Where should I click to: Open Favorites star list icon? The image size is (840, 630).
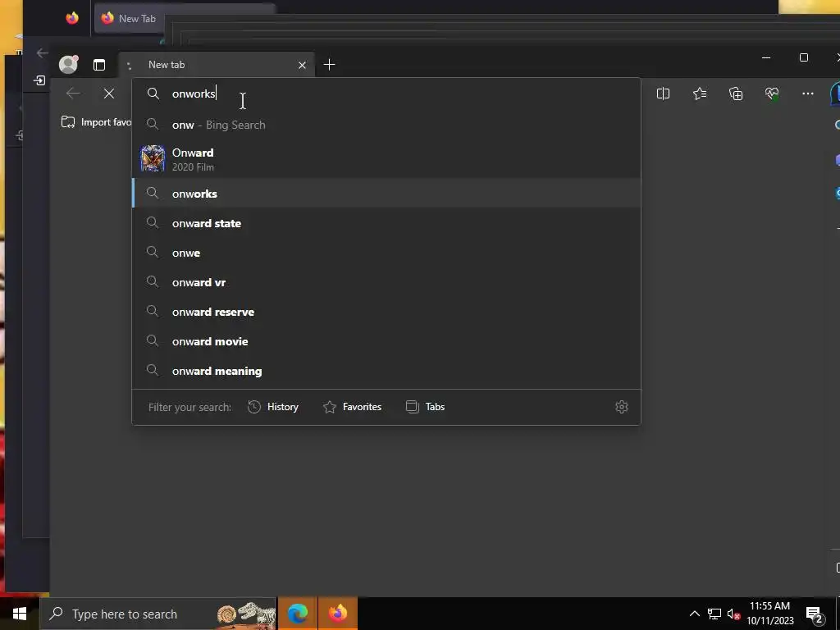click(700, 94)
